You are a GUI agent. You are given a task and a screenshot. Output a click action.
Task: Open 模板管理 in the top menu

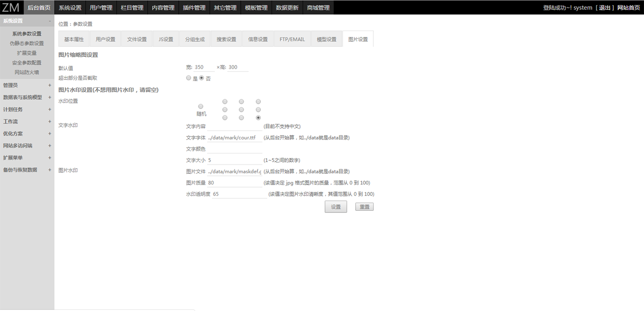click(256, 8)
